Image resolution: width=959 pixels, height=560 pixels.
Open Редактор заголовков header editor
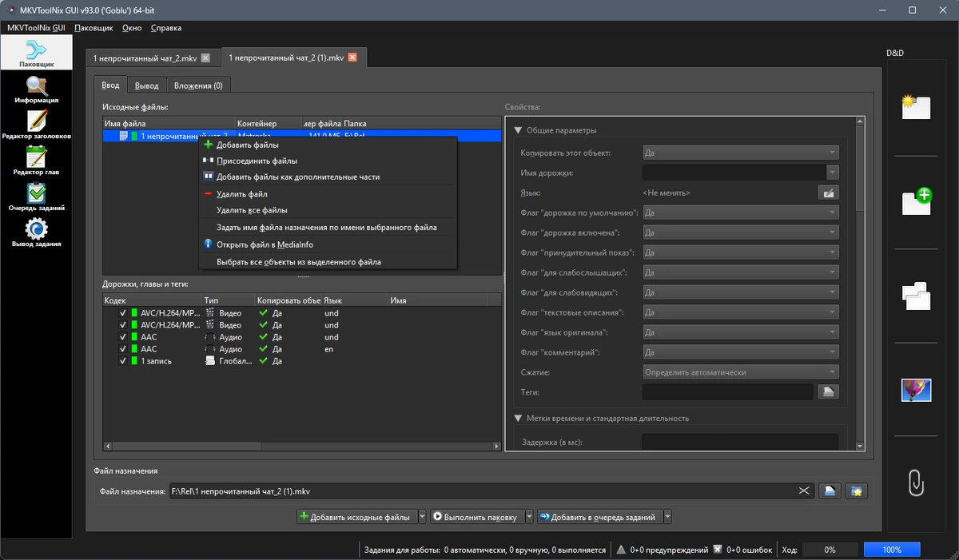point(36,125)
